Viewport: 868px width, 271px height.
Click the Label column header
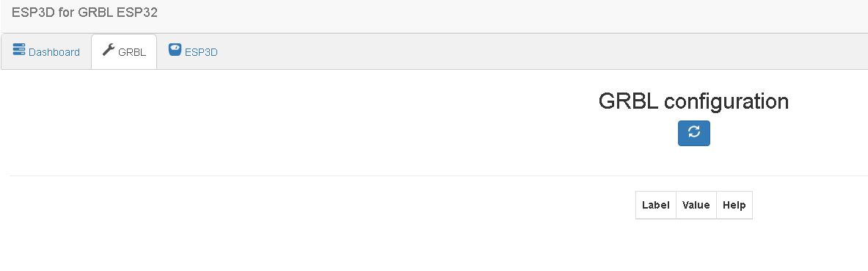click(656, 205)
